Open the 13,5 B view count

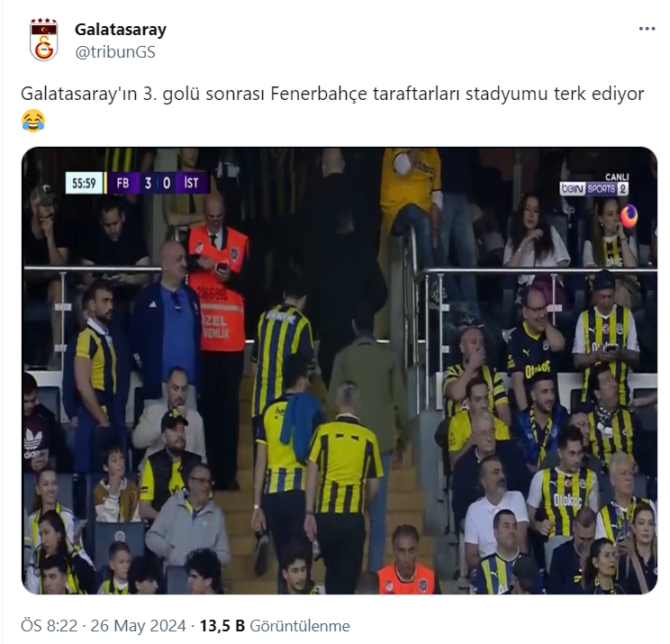pyautogui.click(x=222, y=626)
